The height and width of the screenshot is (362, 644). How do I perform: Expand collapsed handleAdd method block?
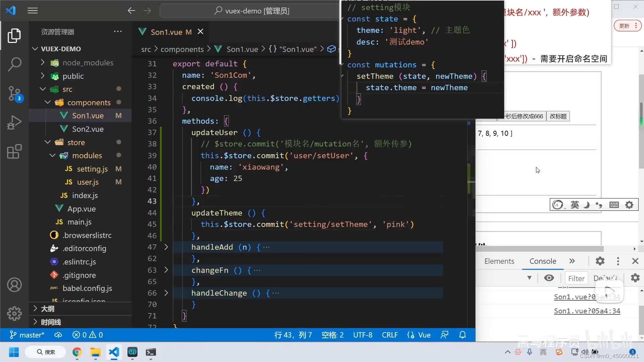[x=166, y=247]
